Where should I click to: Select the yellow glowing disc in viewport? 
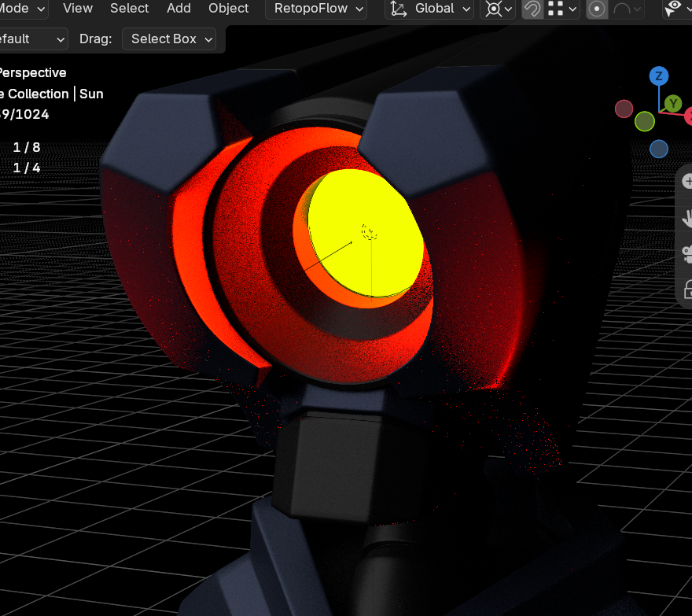point(366,233)
